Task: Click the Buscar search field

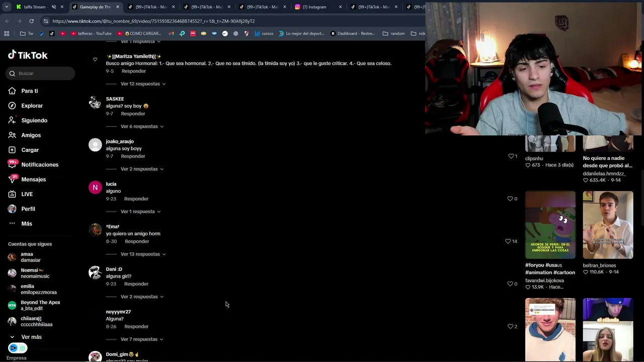Action: [41, 73]
